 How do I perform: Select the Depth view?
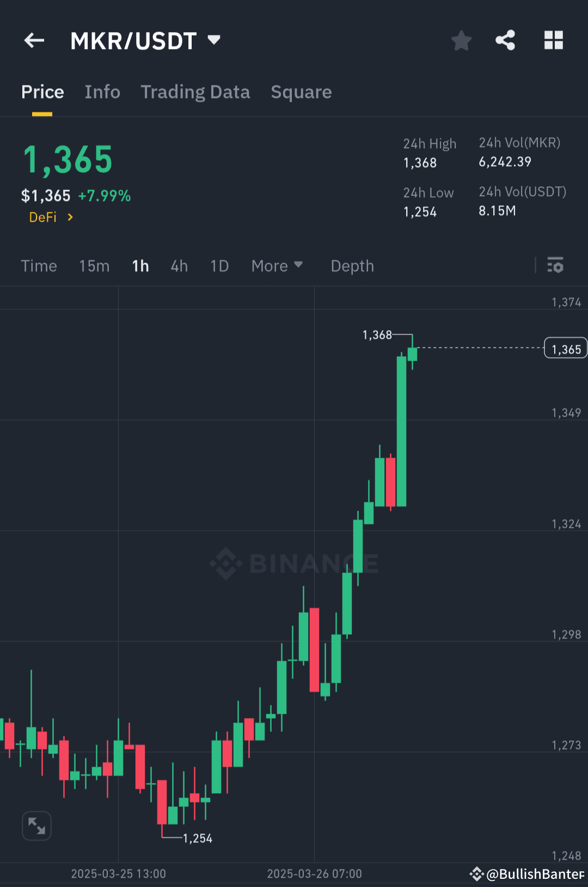352,266
